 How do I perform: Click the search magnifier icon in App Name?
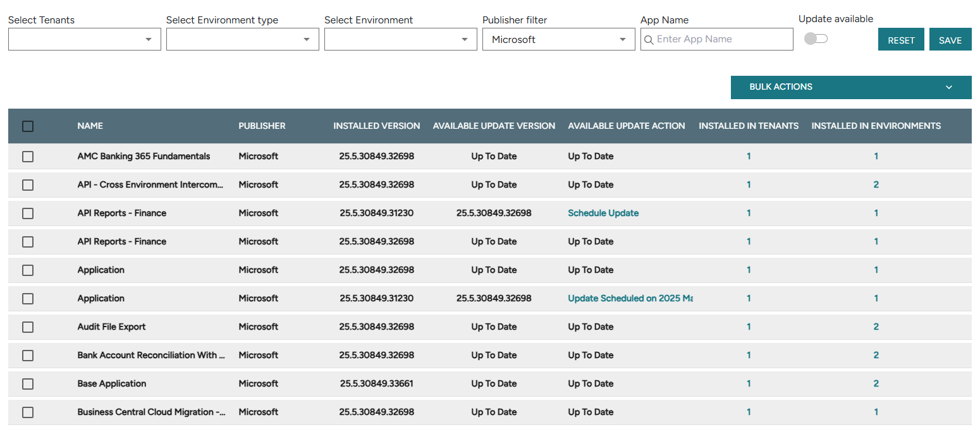pyautogui.click(x=649, y=40)
